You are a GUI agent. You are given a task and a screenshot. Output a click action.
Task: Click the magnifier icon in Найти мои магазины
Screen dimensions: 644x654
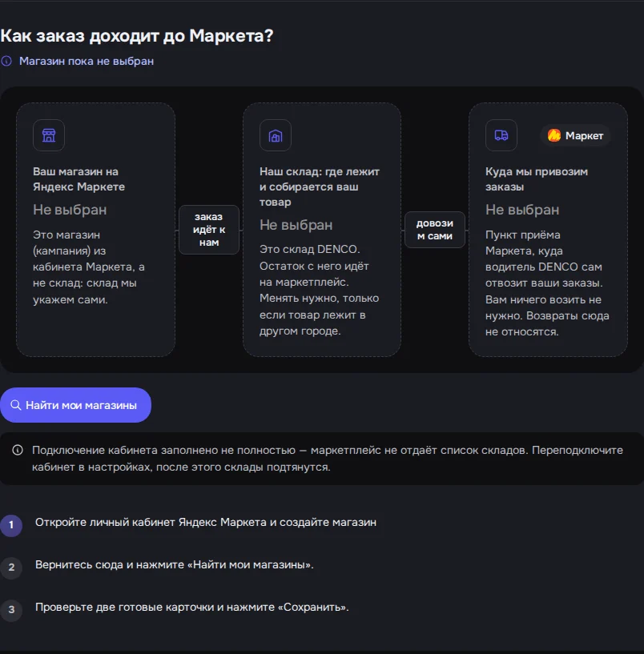(x=16, y=405)
